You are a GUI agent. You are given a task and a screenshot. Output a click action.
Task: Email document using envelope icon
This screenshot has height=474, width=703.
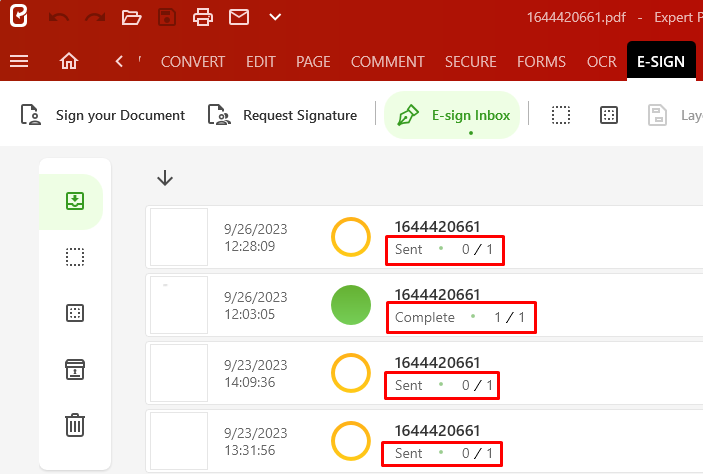(239, 17)
